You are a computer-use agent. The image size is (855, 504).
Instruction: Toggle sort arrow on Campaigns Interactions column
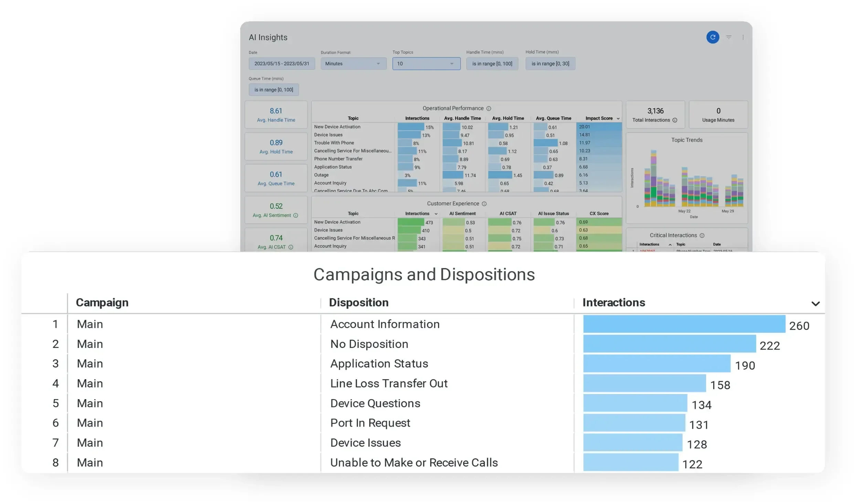pos(815,303)
